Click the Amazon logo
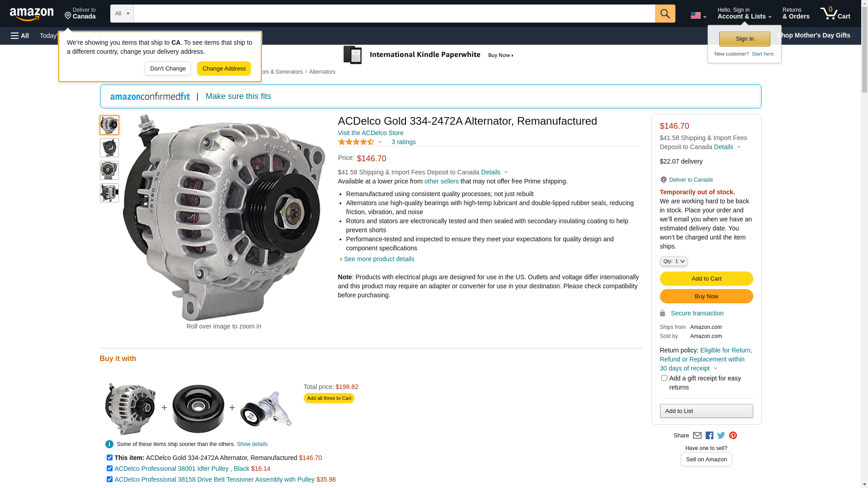Screen dimensions: 868x488 coord(32,14)
